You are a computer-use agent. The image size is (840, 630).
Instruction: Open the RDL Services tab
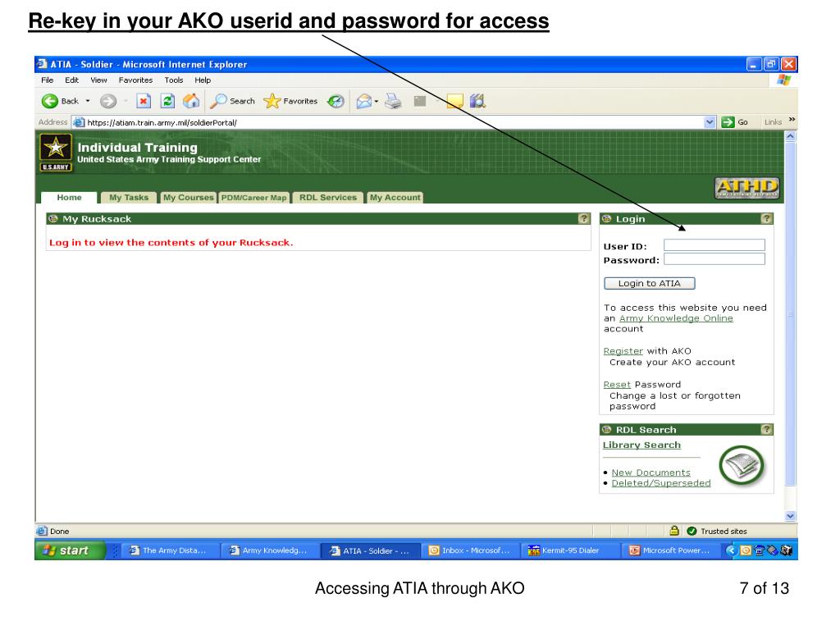click(x=328, y=198)
